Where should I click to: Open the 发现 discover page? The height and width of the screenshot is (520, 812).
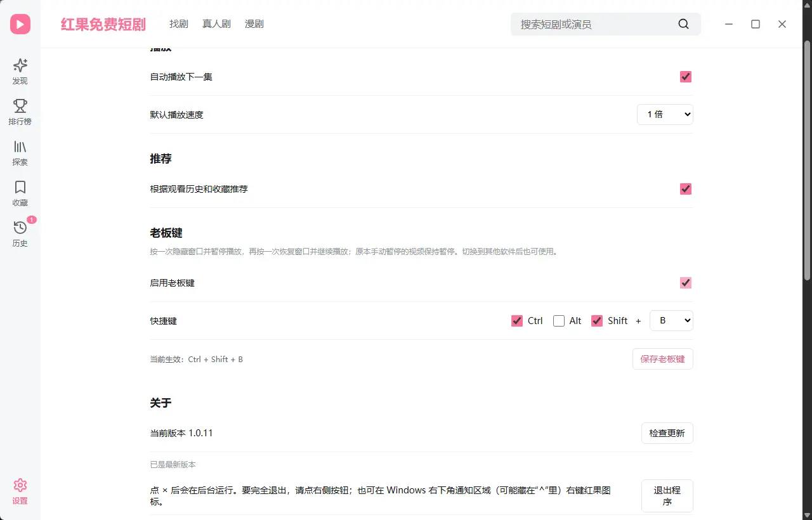click(x=20, y=71)
